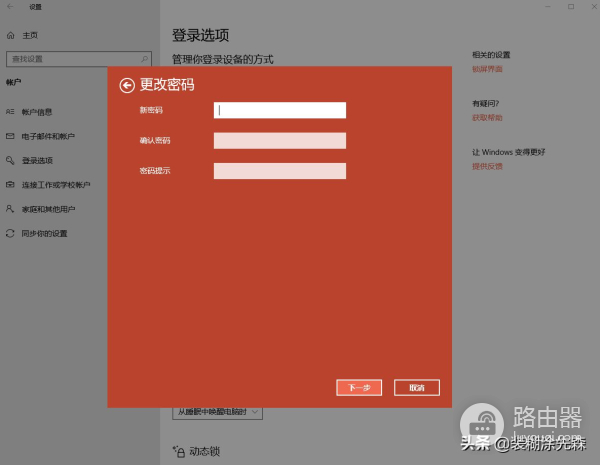Click the 有疑问? heading
This screenshot has width=600, height=465.
point(486,103)
